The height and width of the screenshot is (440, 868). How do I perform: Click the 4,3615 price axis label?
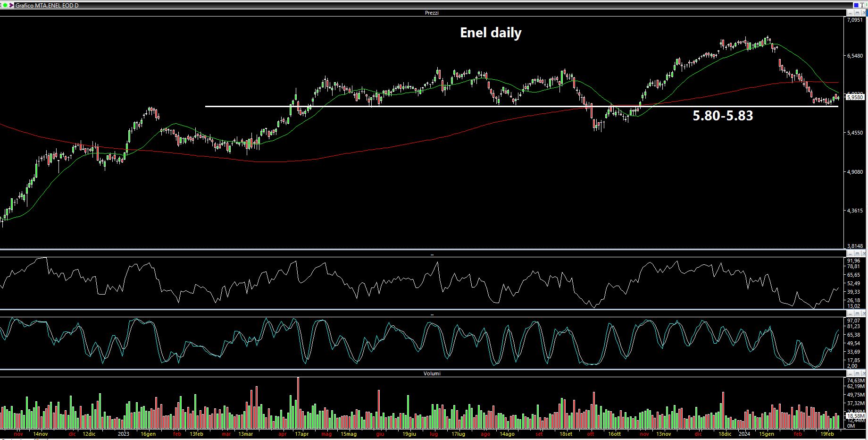pyautogui.click(x=854, y=211)
